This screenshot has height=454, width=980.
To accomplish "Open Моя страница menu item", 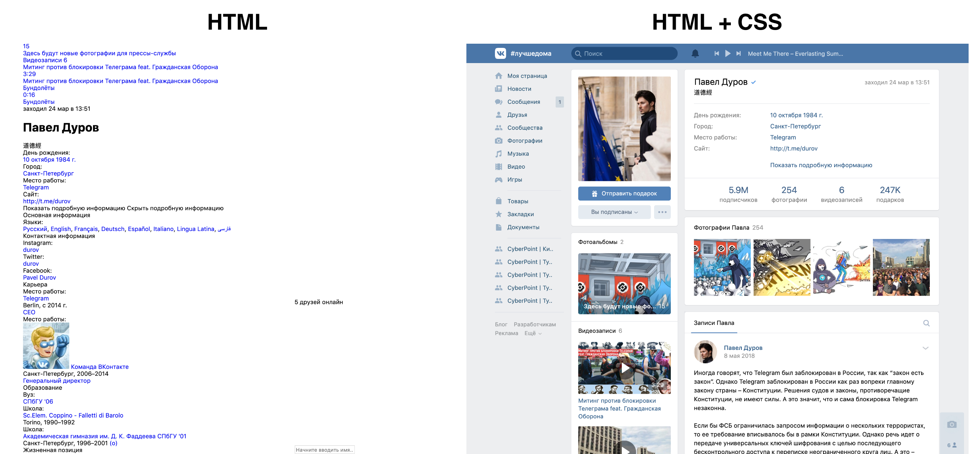I will point(527,76).
